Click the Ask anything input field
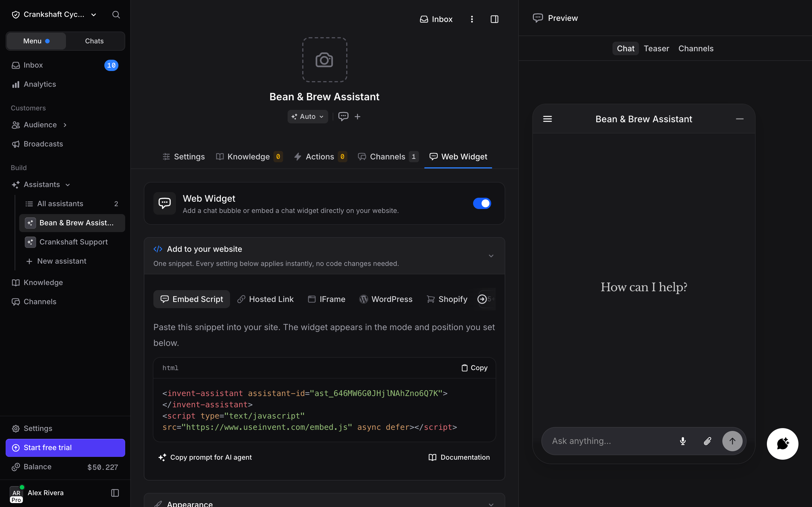The image size is (812, 507). [x=608, y=441]
